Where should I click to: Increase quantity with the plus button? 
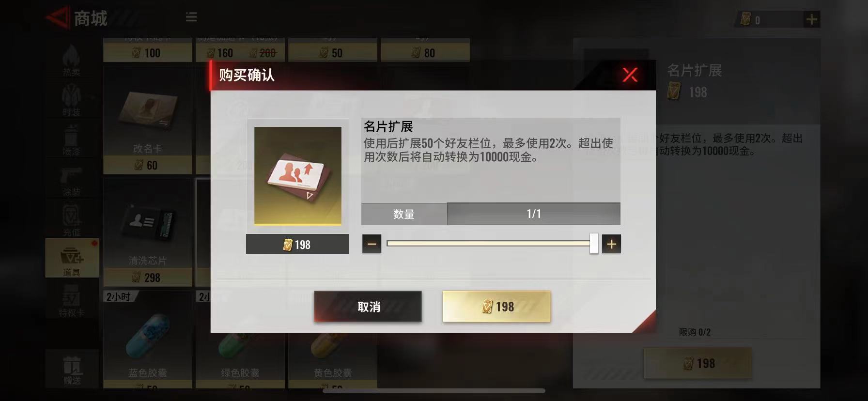[611, 244]
